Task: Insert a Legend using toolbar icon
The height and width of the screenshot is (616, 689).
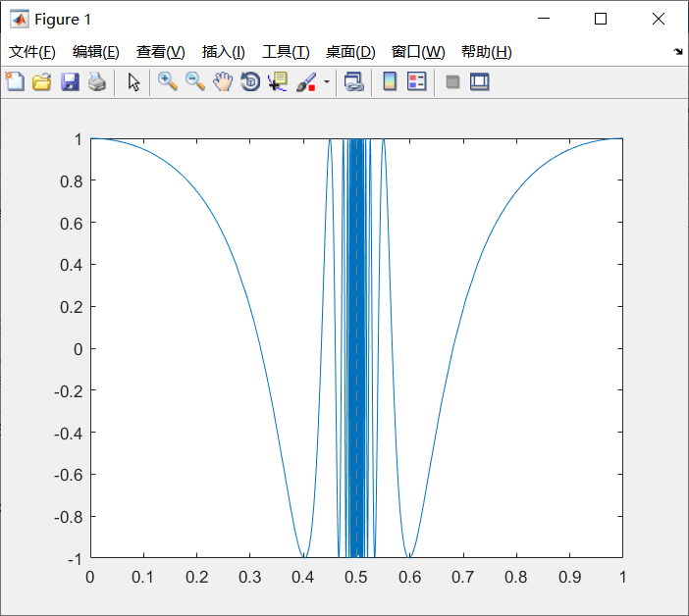Action: point(416,81)
